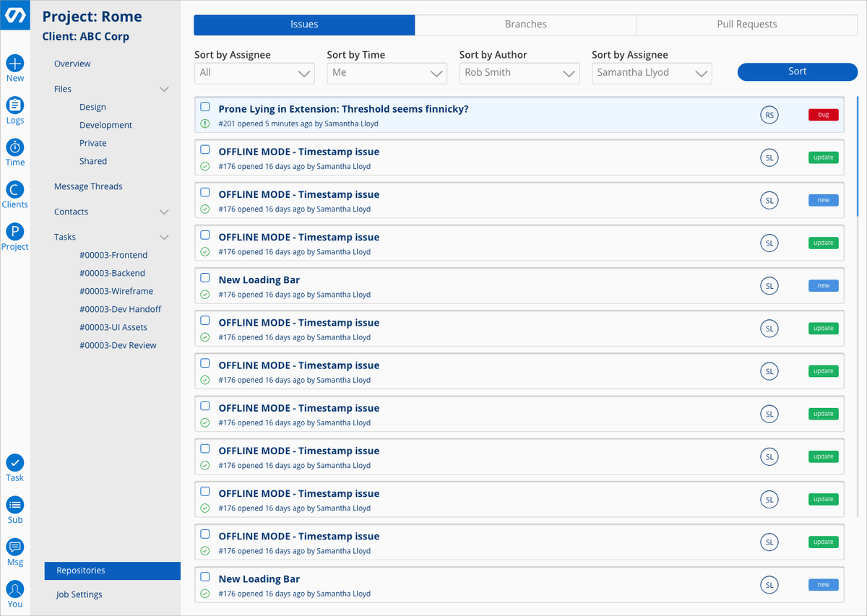Open the Sub list icon
This screenshot has width=867, height=616.
14,505
